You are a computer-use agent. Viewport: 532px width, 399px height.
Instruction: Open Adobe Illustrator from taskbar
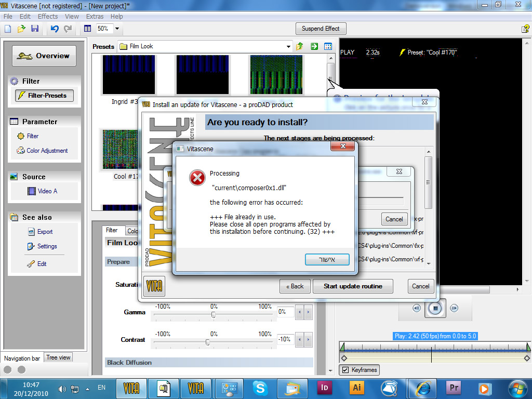click(x=356, y=388)
